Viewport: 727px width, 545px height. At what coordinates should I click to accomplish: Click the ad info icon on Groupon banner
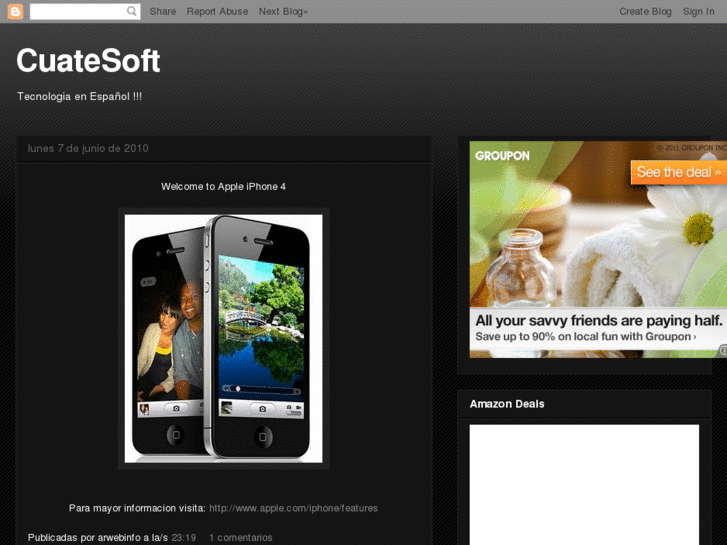coord(723,350)
